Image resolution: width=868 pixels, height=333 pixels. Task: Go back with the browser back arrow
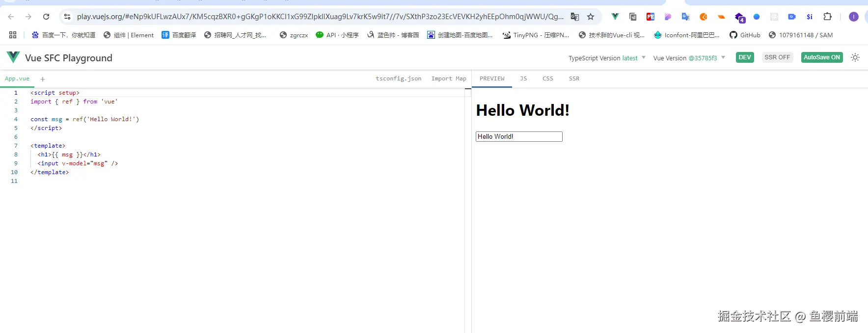pos(11,17)
